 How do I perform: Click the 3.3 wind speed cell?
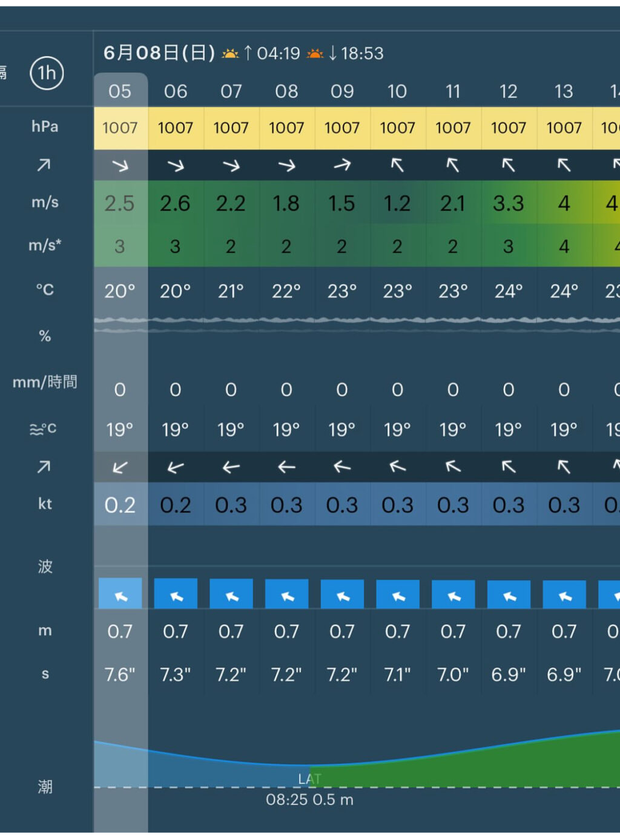508,203
